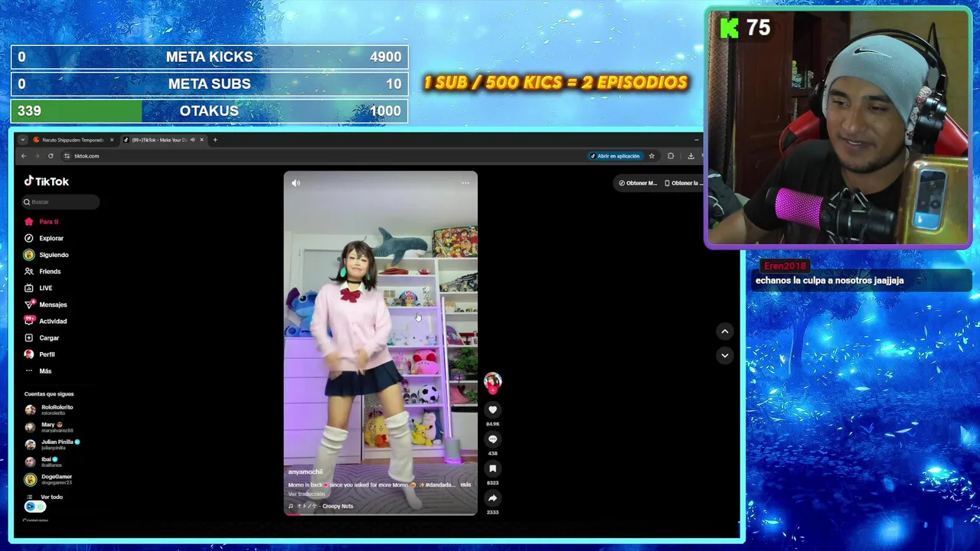Like the video with heart icon
The height and width of the screenshot is (551, 980).
point(492,409)
